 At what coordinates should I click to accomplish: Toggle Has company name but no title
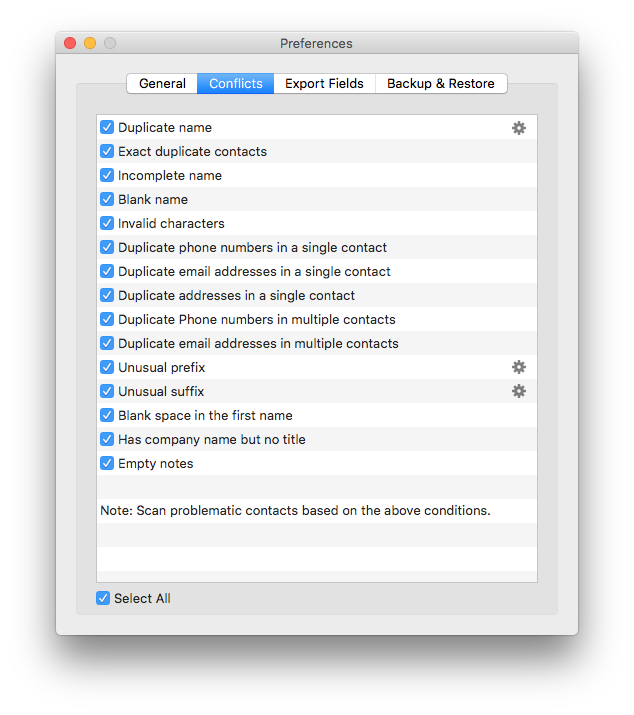point(107,439)
